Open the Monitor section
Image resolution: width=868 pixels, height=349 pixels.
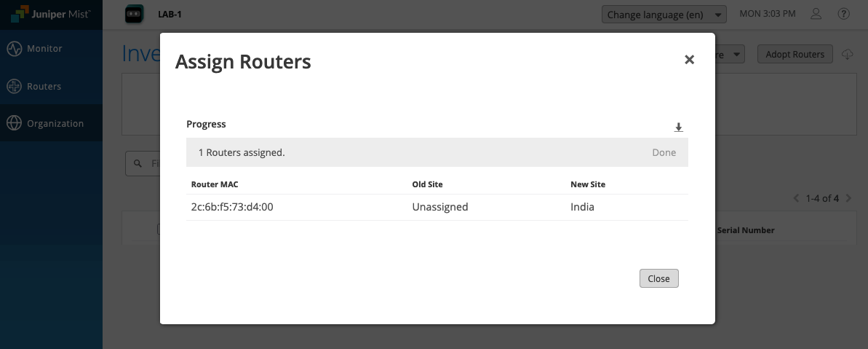44,49
